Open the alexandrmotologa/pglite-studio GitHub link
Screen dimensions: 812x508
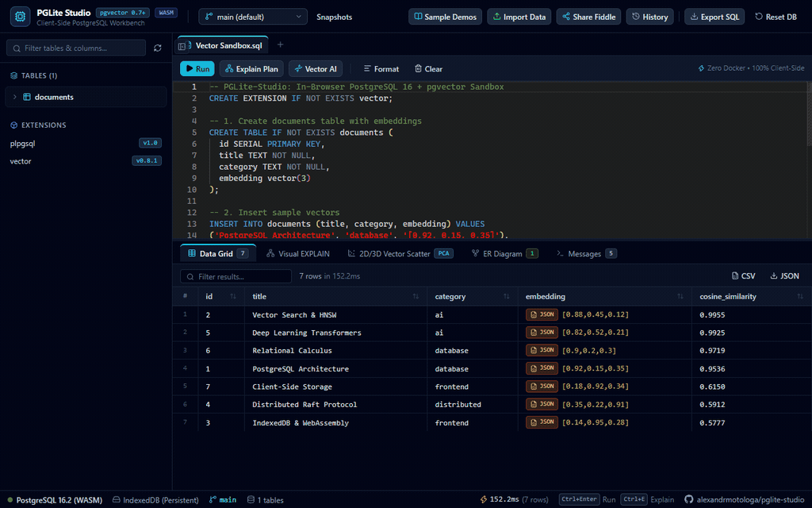click(744, 500)
